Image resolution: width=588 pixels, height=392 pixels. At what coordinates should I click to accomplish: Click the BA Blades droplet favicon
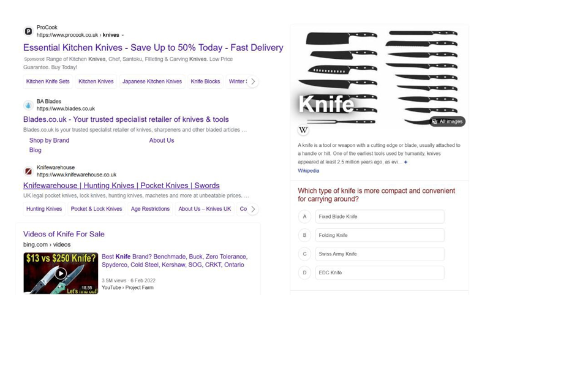pyautogui.click(x=28, y=105)
